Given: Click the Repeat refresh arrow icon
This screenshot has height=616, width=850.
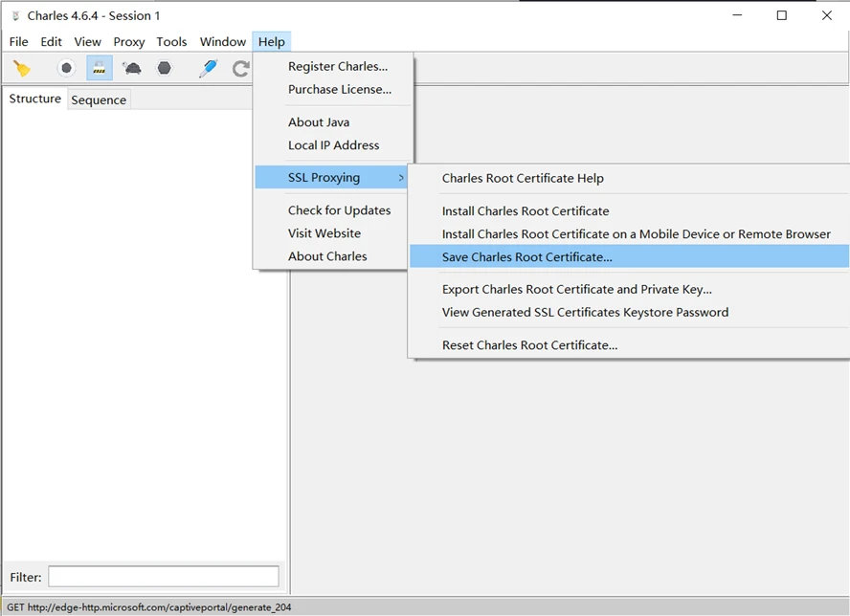Looking at the screenshot, I should [x=240, y=68].
